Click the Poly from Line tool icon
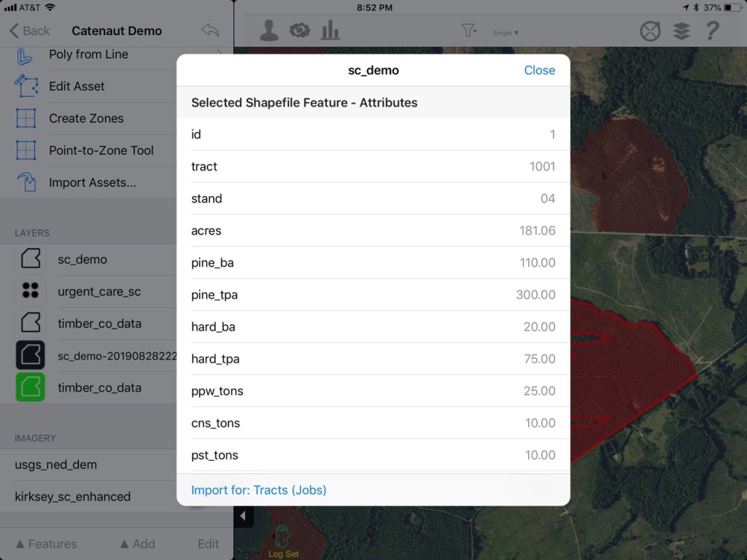747x560 pixels. click(26, 55)
